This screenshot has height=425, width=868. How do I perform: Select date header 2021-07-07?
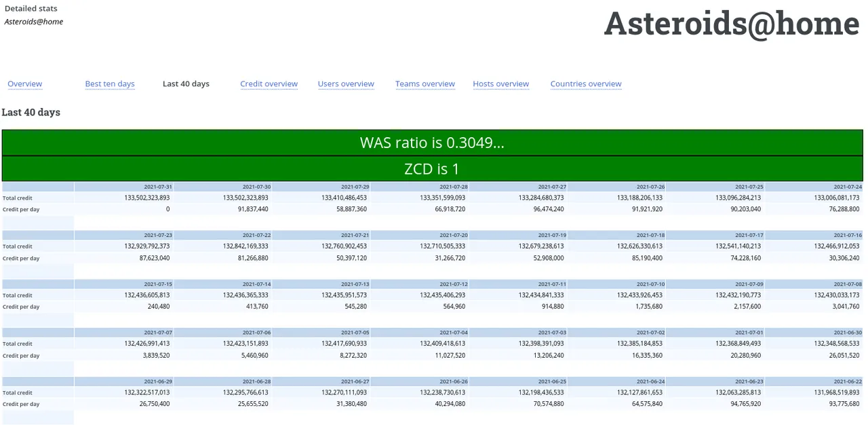(158, 333)
